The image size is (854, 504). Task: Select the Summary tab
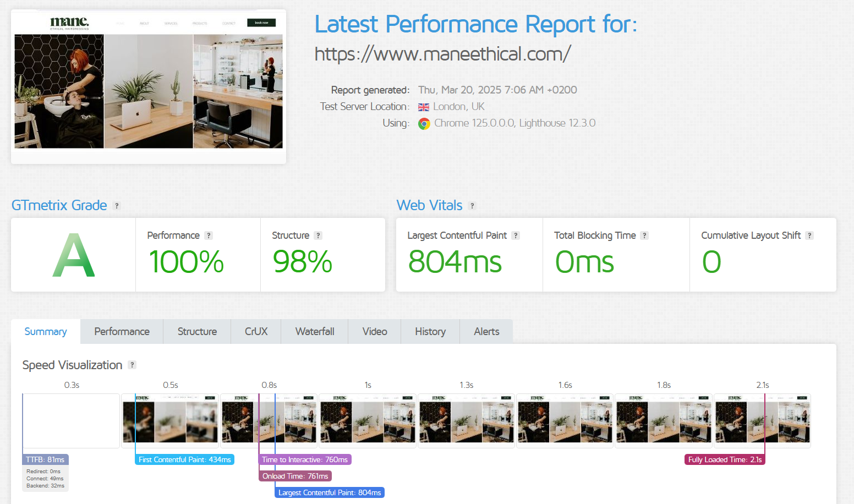[x=46, y=332]
